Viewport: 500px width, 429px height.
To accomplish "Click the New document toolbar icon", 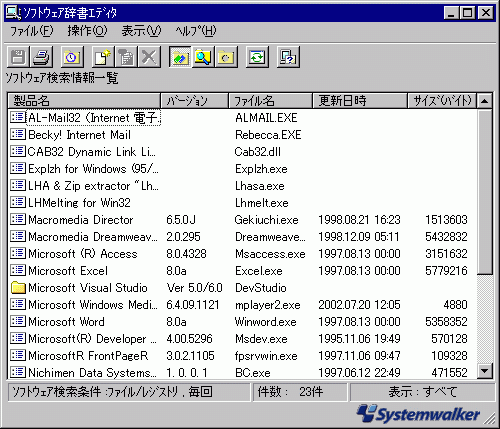I will (103, 57).
